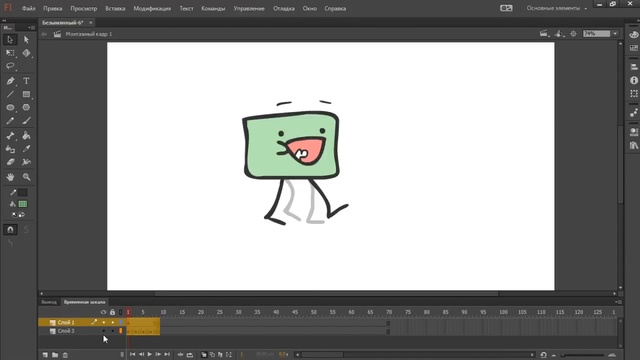Open the Color panel palette icon
Viewport: 640px width, 360px height.
633,35
